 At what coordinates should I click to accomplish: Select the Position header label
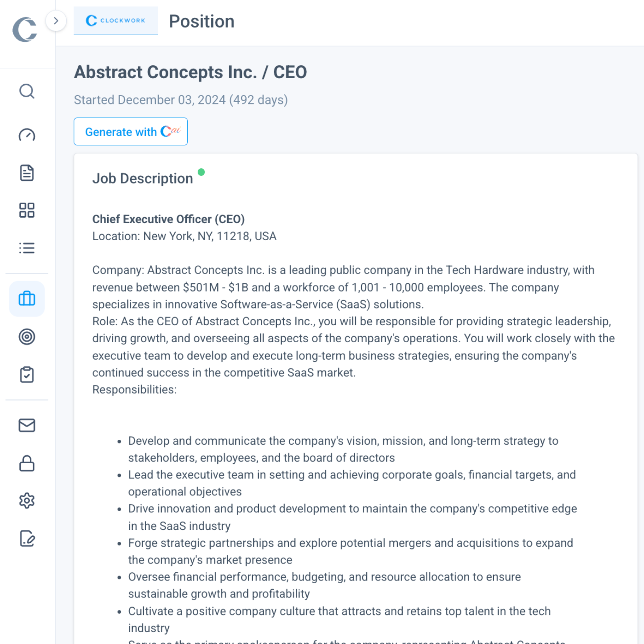pos(201,21)
